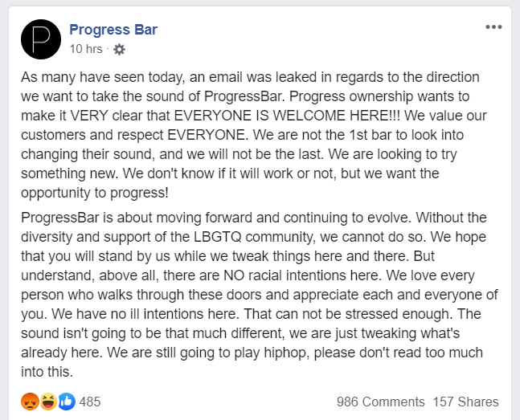The image size is (520, 420).
Task: Click the final 'into this.' line
Action: click(x=47, y=372)
